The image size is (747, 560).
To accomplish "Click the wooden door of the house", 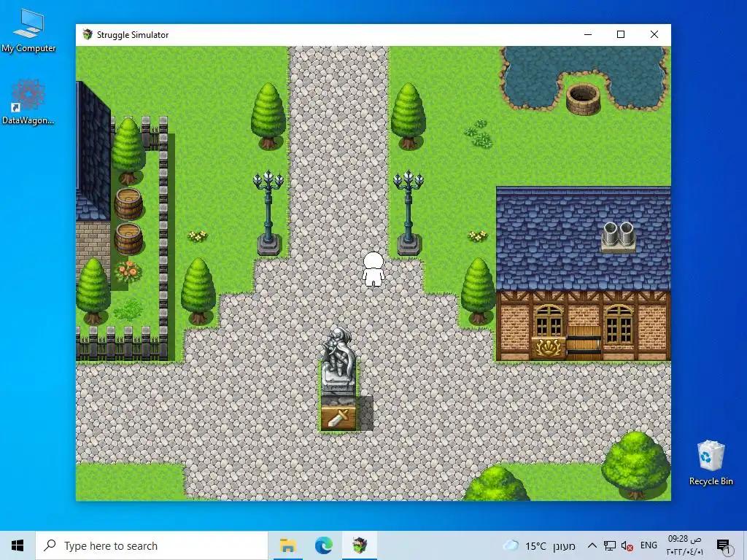I will coord(584,343).
